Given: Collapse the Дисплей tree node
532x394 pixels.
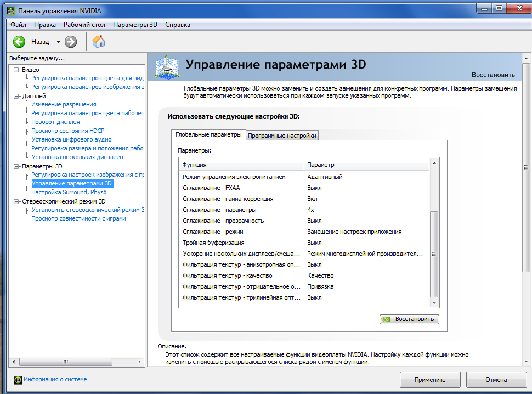Looking at the screenshot, I should [16, 96].
